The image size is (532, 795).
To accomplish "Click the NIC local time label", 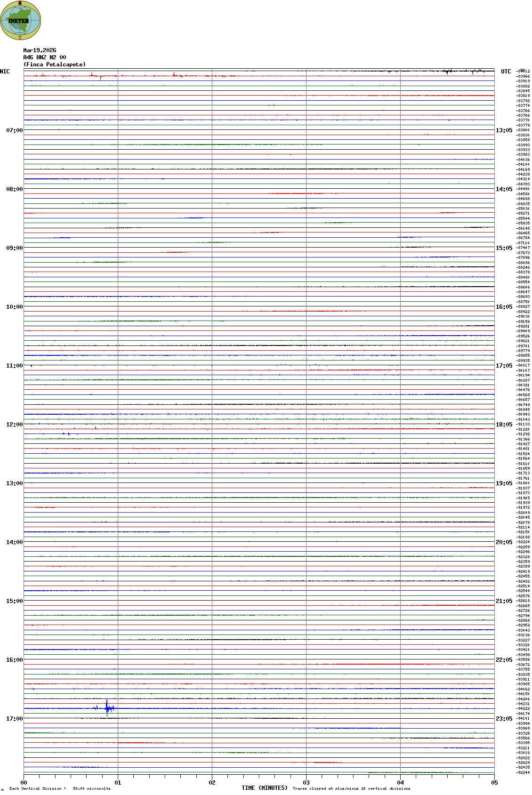I will click(x=5, y=72).
